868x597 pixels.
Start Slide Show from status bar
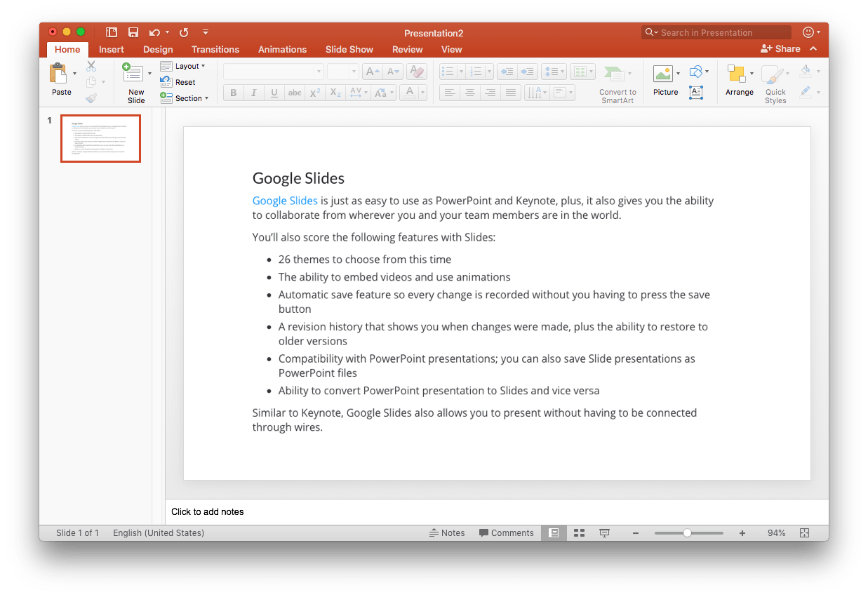coord(604,533)
